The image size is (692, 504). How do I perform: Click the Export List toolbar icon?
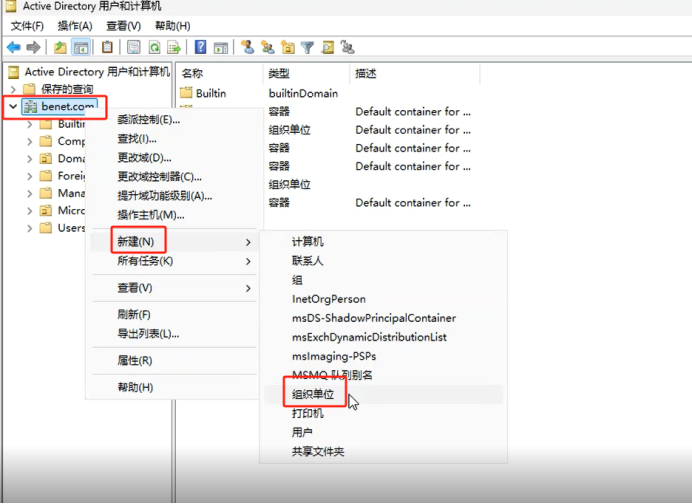(174, 47)
